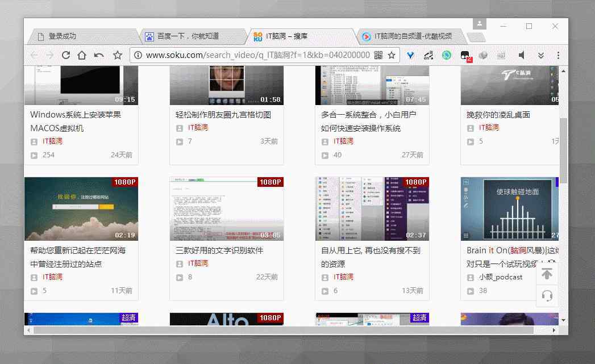The image size is (595, 364).
Task: Play the 找回你 cloud thumbnail (02:19)
Action: (x=81, y=209)
